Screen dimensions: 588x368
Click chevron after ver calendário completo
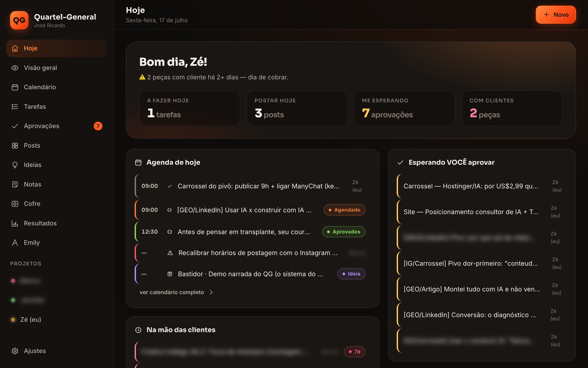pyautogui.click(x=211, y=292)
